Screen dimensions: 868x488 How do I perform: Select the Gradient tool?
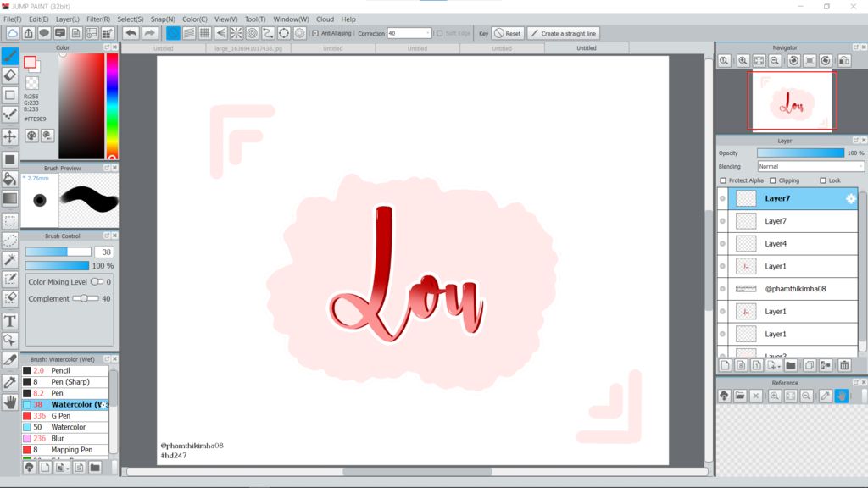tap(10, 198)
